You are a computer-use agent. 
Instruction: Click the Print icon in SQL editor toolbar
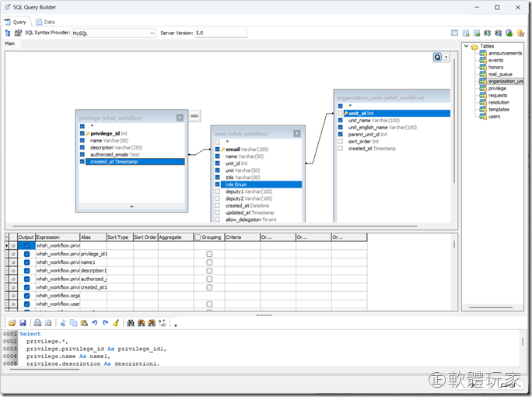pyautogui.click(x=37, y=322)
